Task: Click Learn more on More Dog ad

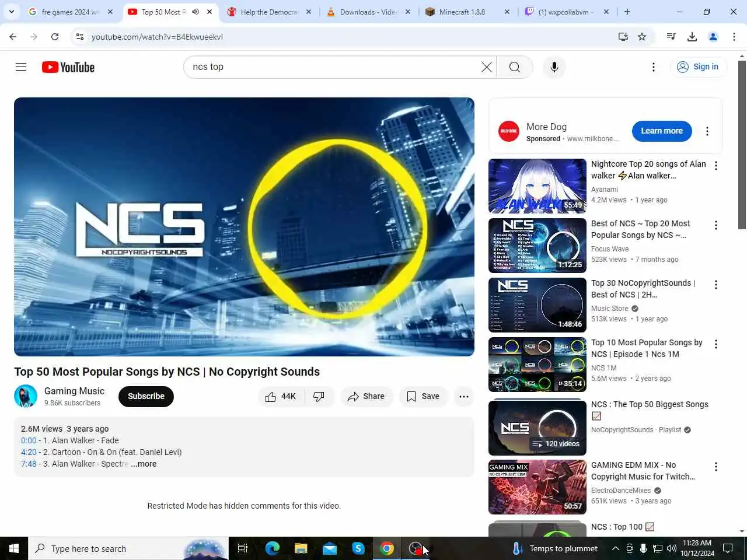Action: 662,131
